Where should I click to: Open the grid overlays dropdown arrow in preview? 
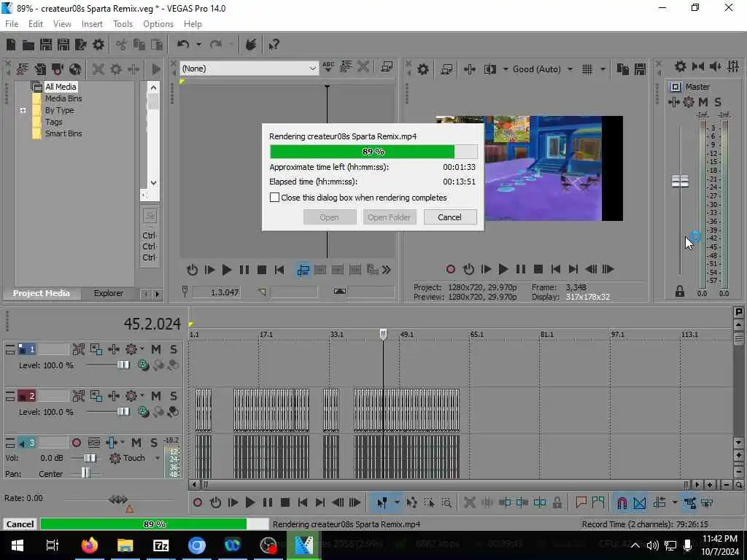click(x=603, y=69)
